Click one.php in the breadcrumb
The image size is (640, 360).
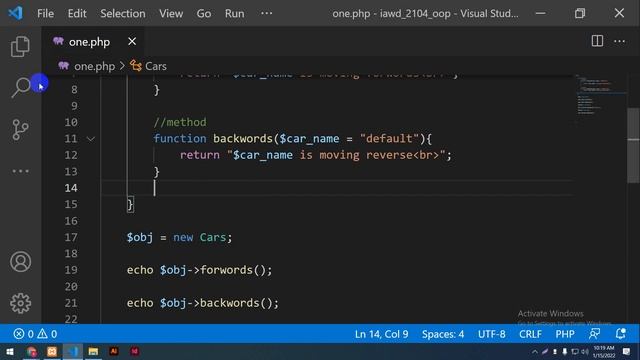click(x=94, y=66)
